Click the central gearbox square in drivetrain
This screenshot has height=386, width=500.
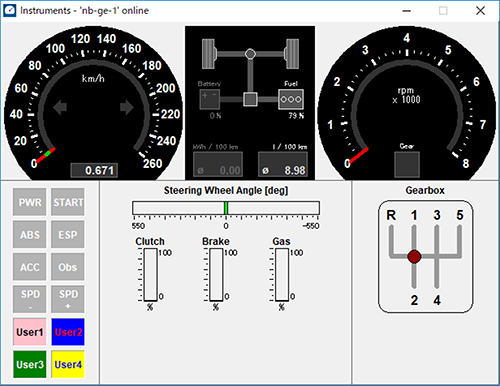tap(250, 99)
